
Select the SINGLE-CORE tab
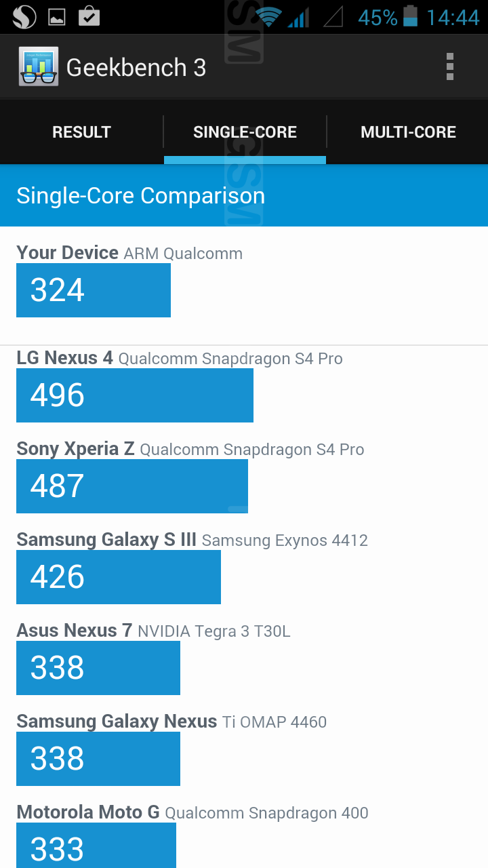[x=245, y=132]
